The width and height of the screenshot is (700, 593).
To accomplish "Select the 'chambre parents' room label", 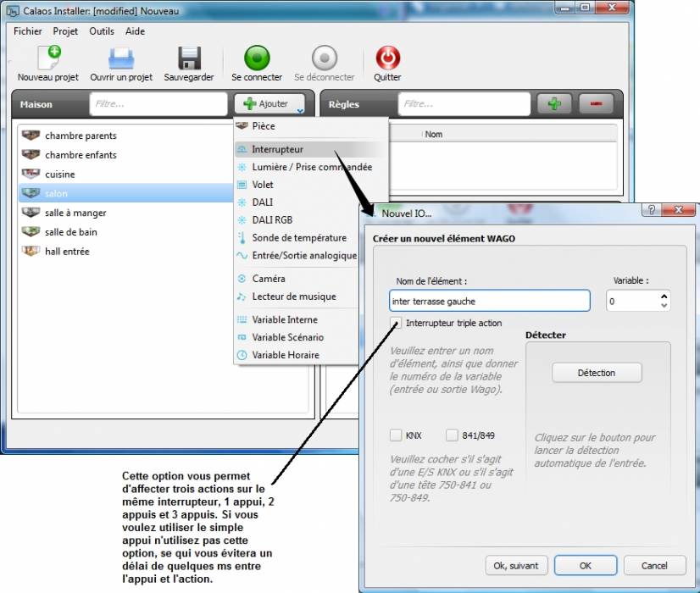I will click(81, 136).
